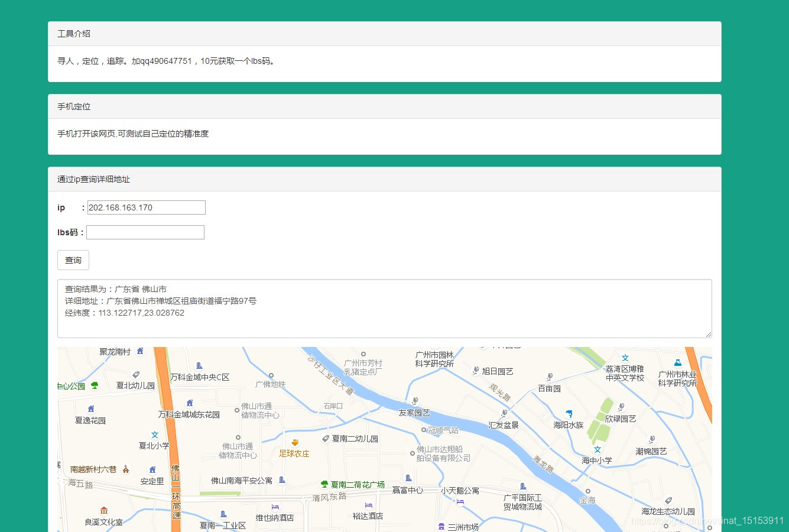Click the 通过ip查询详细地址 panel heading
The height and width of the screenshot is (532, 789).
coord(385,179)
